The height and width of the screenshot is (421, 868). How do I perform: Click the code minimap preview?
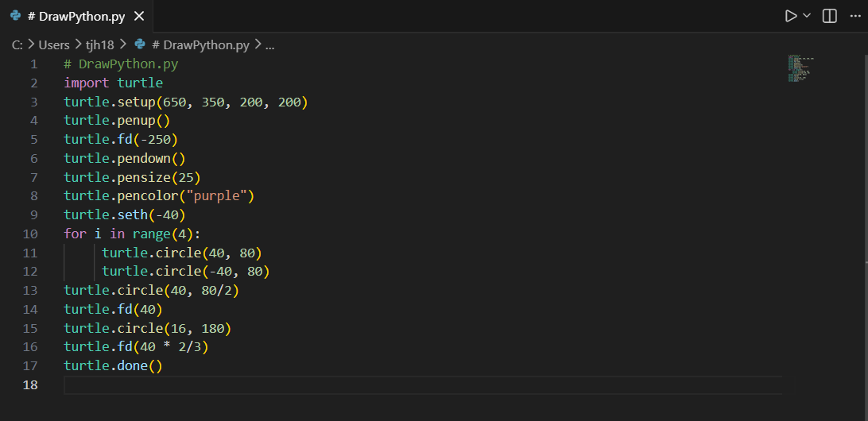pyautogui.click(x=800, y=68)
